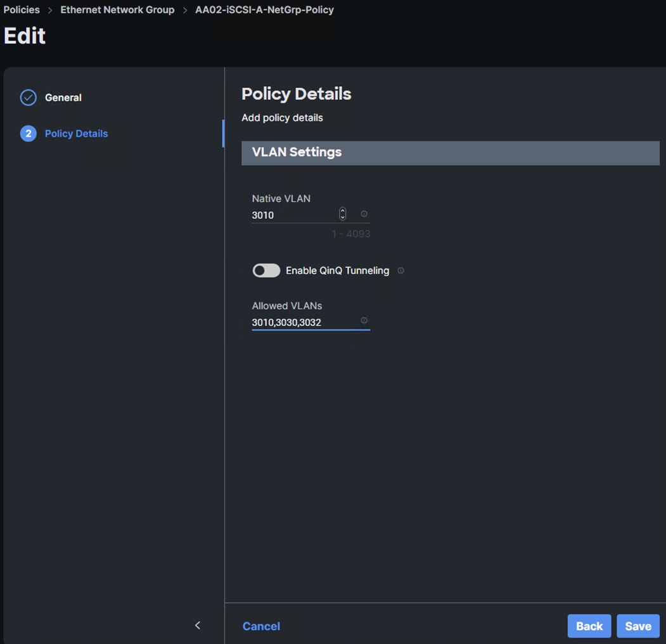The image size is (666, 644).
Task: Toggle Enable QinQ Tunneling switch
Action: tap(266, 270)
